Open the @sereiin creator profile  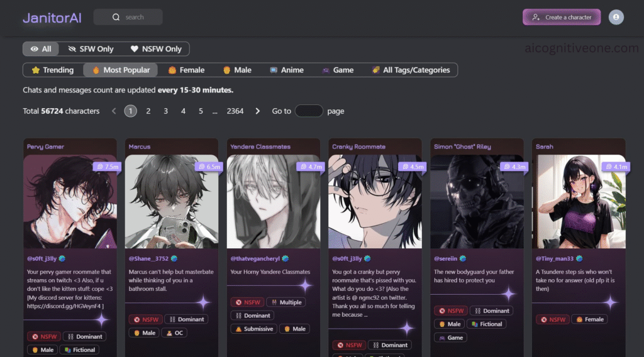coord(446,258)
